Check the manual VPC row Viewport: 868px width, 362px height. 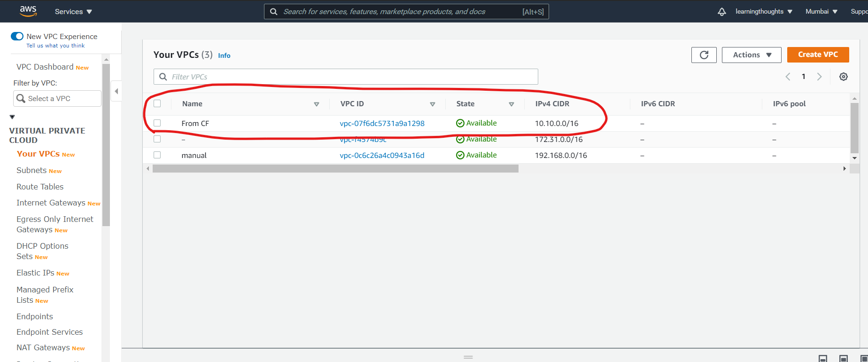[x=157, y=155]
